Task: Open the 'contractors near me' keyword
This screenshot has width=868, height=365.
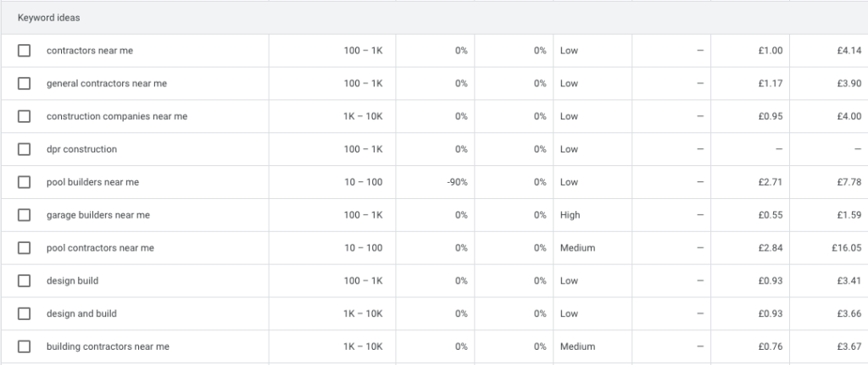Action: tap(89, 51)
